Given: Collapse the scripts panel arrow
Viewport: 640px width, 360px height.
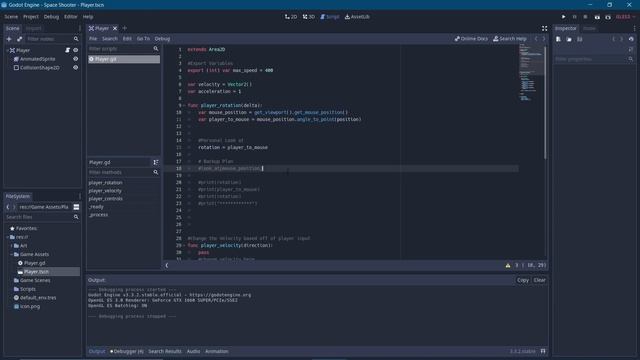Looking at the screenshot, I should click(x=167, y=265).
